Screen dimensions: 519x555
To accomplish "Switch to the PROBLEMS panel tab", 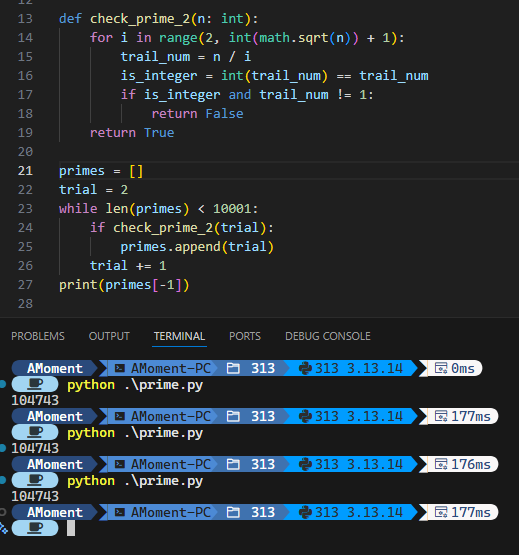I will pyautogui.click(x=38, y=336).
